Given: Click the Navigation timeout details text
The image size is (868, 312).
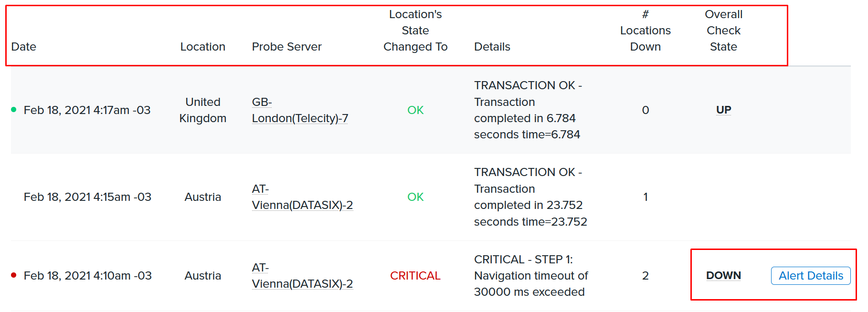Looking at the screenshot, I should pos(530,275).
